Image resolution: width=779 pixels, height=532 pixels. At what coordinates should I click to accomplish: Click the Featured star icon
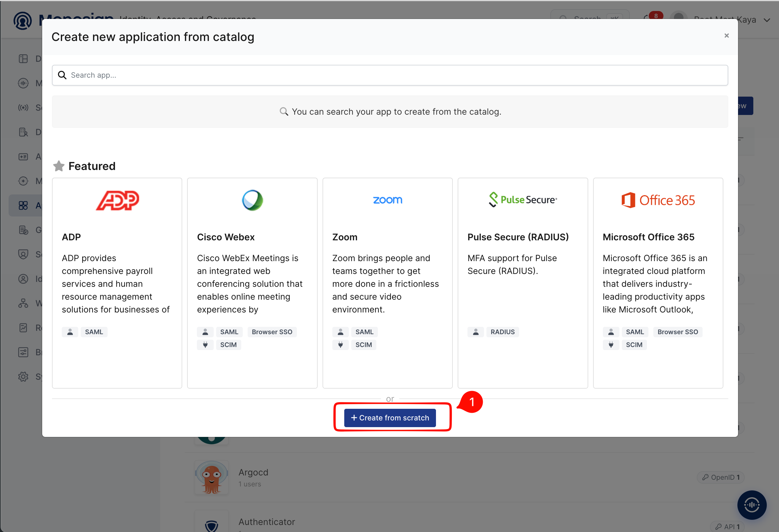click(59, 166)
